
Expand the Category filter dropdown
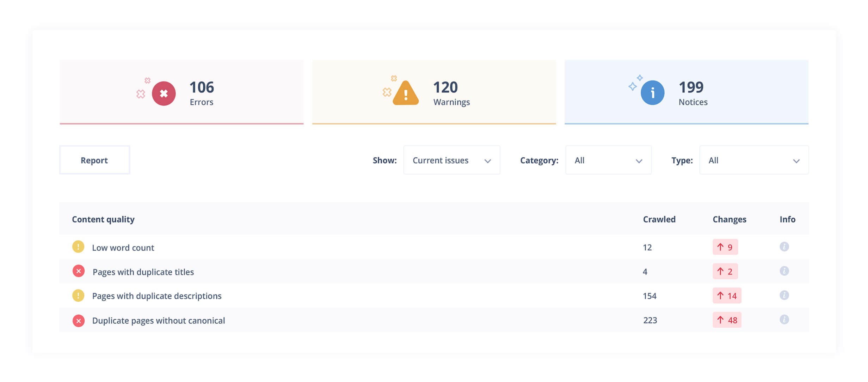609,160
